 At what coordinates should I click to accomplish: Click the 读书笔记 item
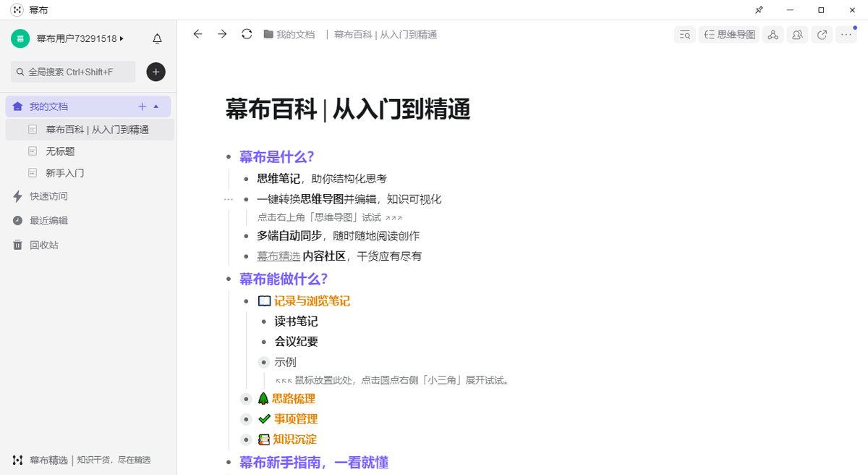[296, 321]
